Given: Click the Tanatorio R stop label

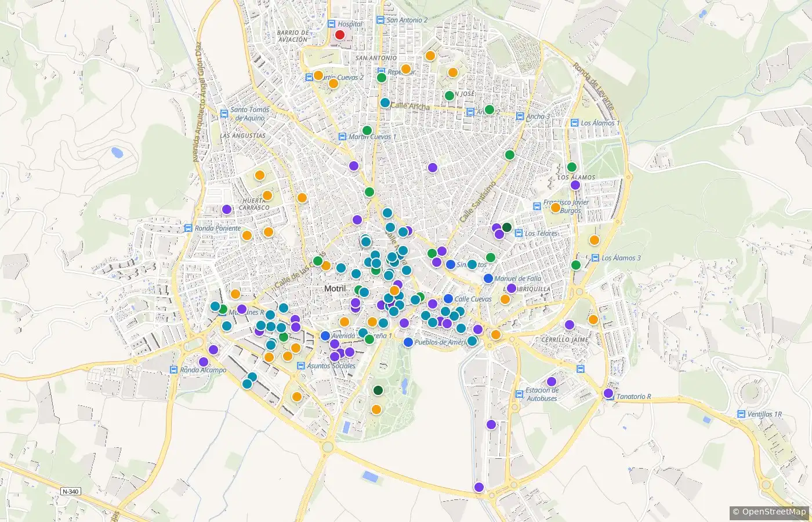Looking at the screenshot, I should click(634, 397).
